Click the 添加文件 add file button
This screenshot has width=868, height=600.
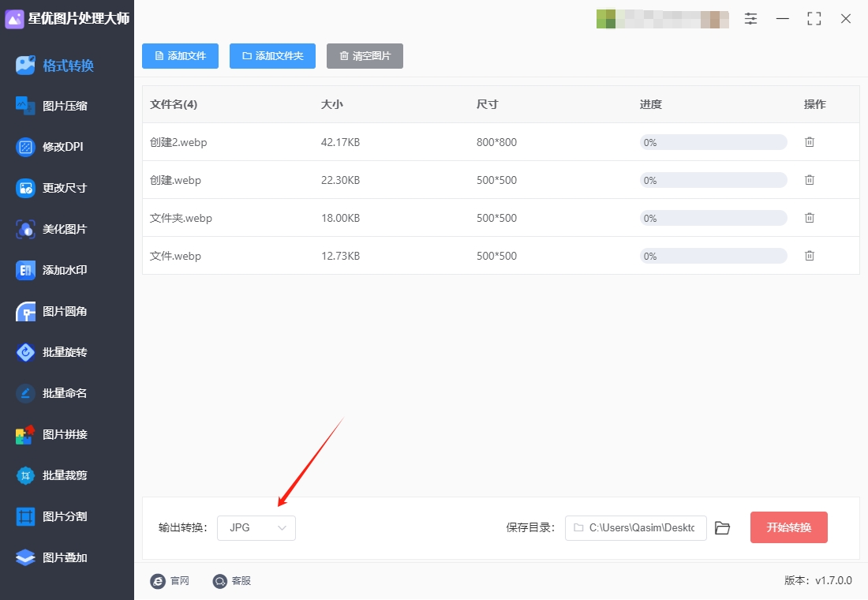pyautogui.click(x=180, y=56)
